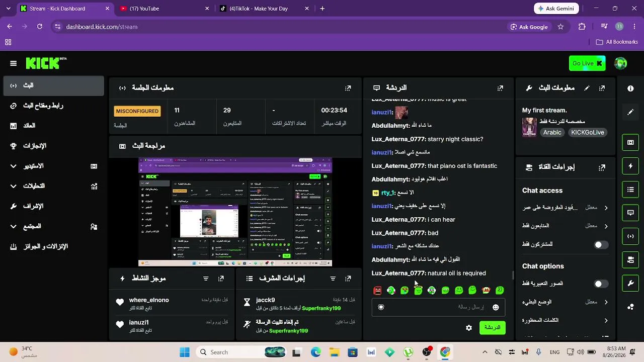Switch to the YouTube browser tab
The image size is (644, 362).
tap(165, 9)
